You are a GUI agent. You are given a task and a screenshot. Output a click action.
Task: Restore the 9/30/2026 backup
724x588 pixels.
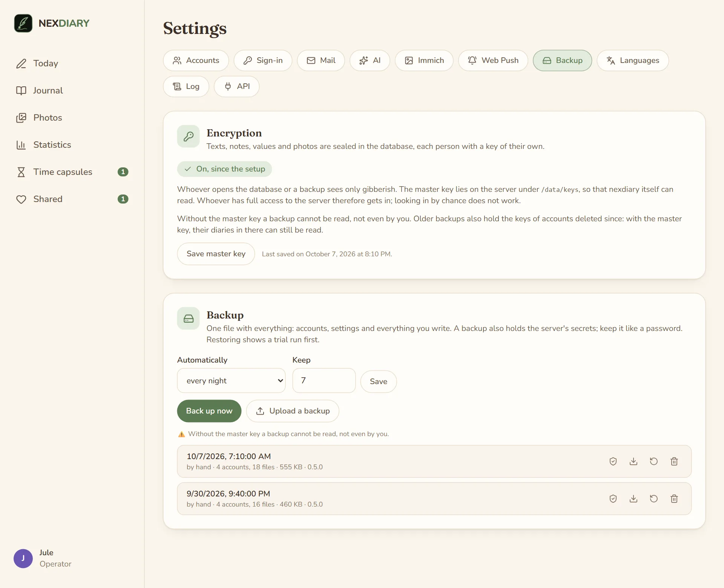tap(654, 499)
